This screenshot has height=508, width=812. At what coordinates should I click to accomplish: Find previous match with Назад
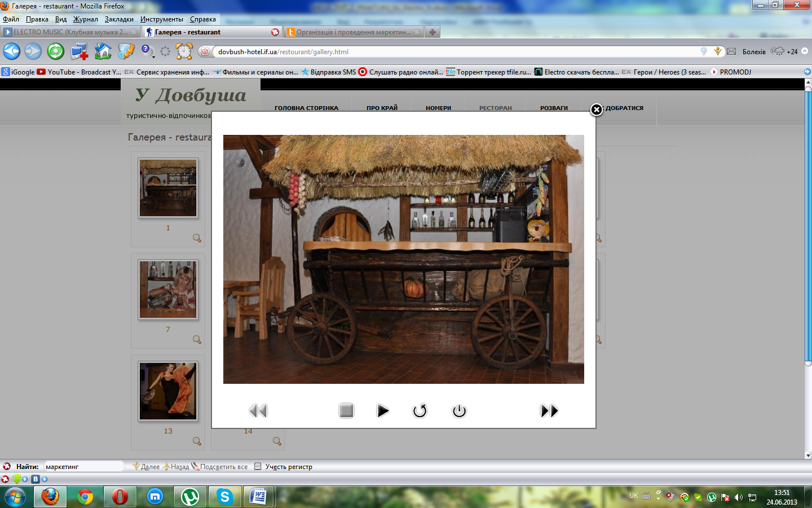(x=176, y=466)
